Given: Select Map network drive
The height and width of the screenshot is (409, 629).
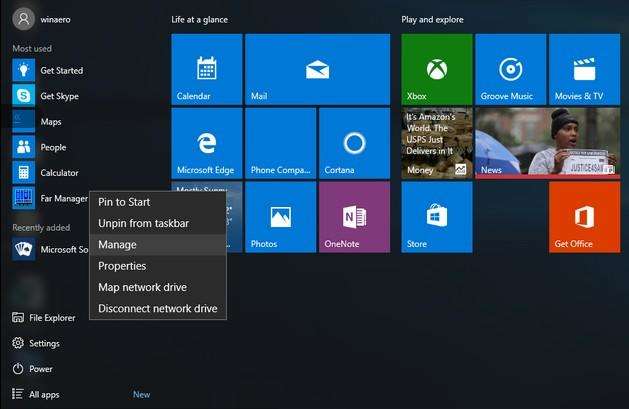Looking at the screenshot, I should tap(158, 287).
